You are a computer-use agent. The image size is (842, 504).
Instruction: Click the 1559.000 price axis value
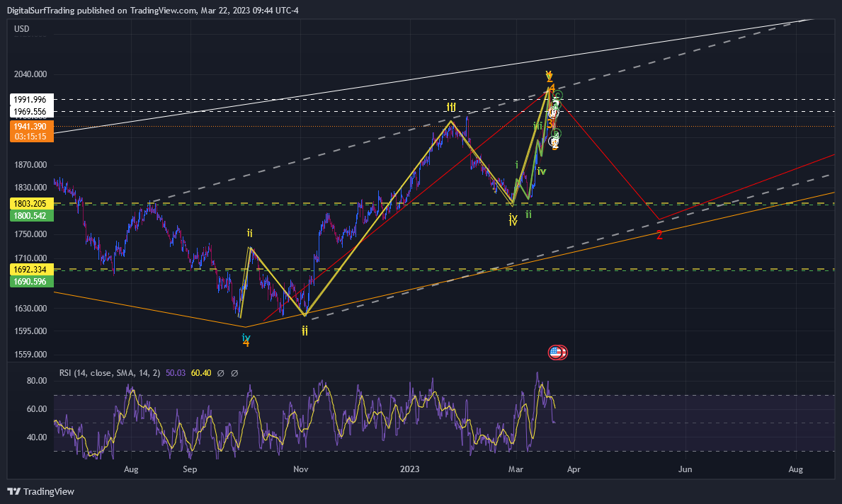click(30, 355)
